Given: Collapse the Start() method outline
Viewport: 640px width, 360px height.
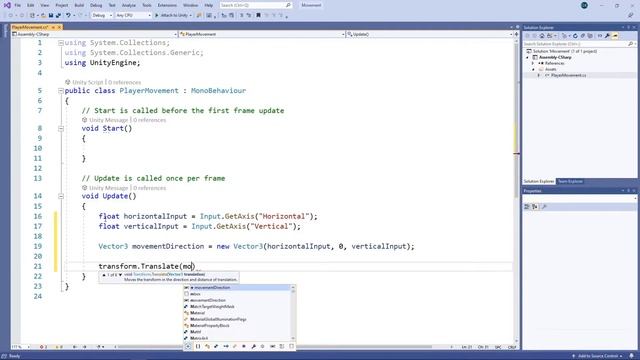Looking at the screenshot, I should click(61, 129).
